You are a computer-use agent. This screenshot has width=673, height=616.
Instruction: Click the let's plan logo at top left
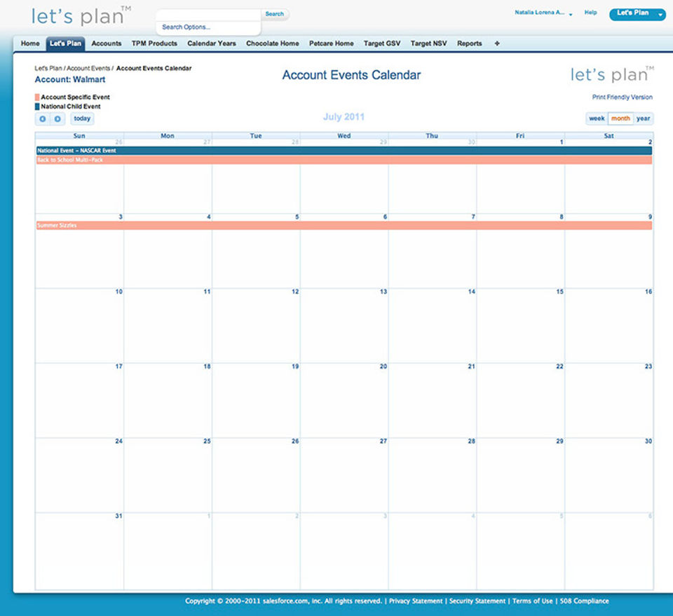click(81, 16)
